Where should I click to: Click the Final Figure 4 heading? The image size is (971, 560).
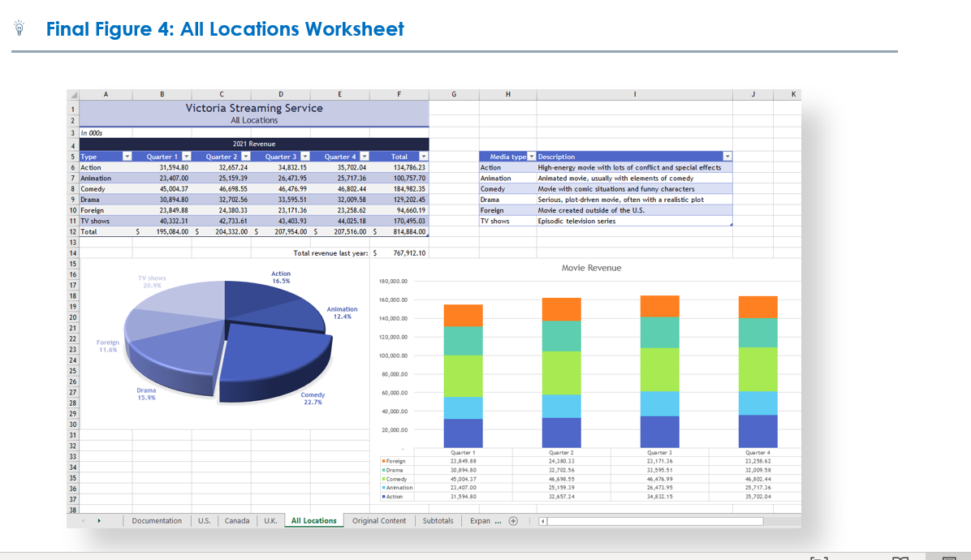click(225, 28)
